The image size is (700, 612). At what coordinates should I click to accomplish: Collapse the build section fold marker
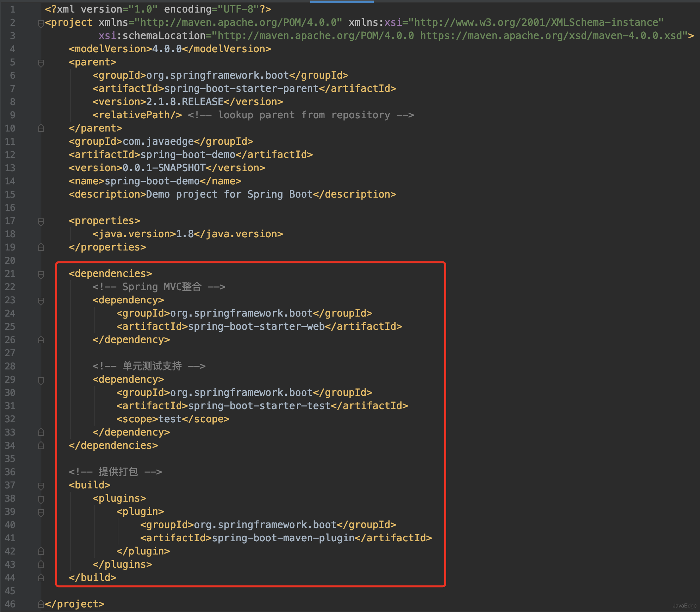tap(41, 485)
